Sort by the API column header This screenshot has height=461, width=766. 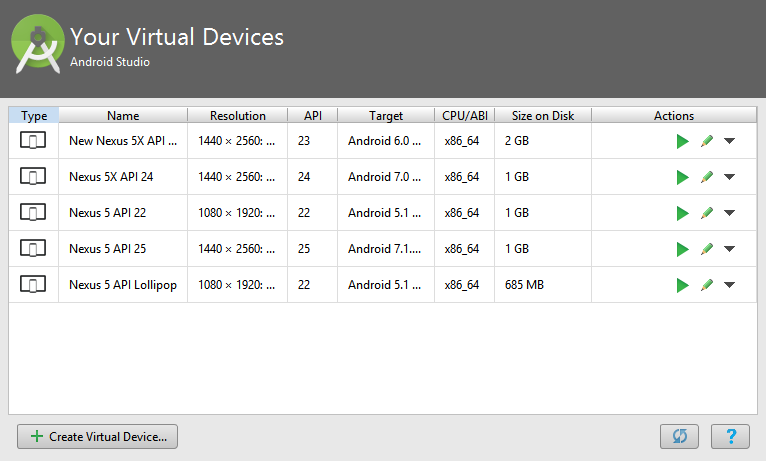pos(313,115)
